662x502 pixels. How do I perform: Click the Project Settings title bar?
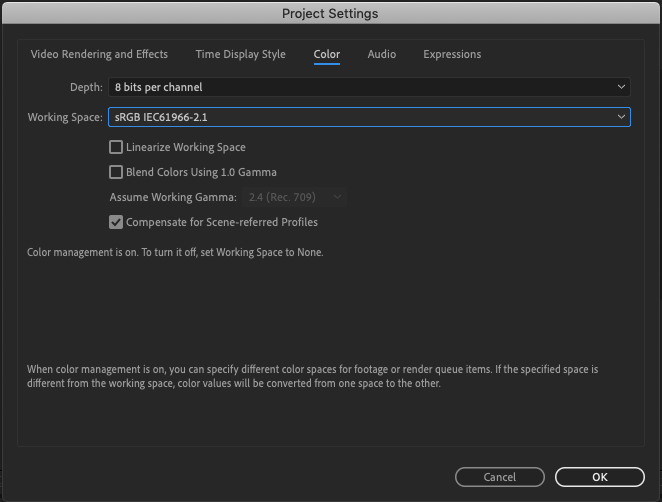pyautogui.click(x=330, y=13)
